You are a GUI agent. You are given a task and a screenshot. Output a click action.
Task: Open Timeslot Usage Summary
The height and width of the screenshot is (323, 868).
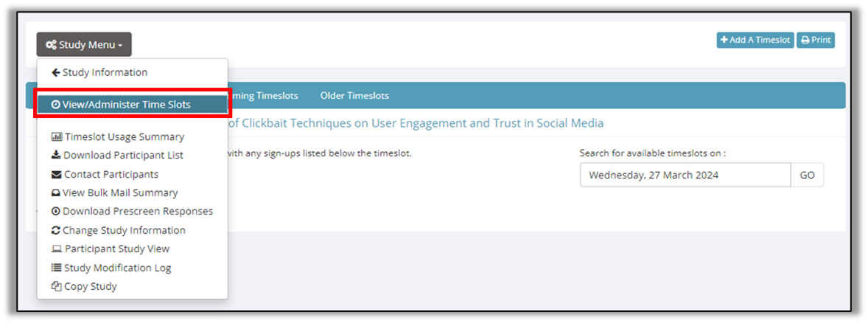pyautogui.click(x=124, y=136)
